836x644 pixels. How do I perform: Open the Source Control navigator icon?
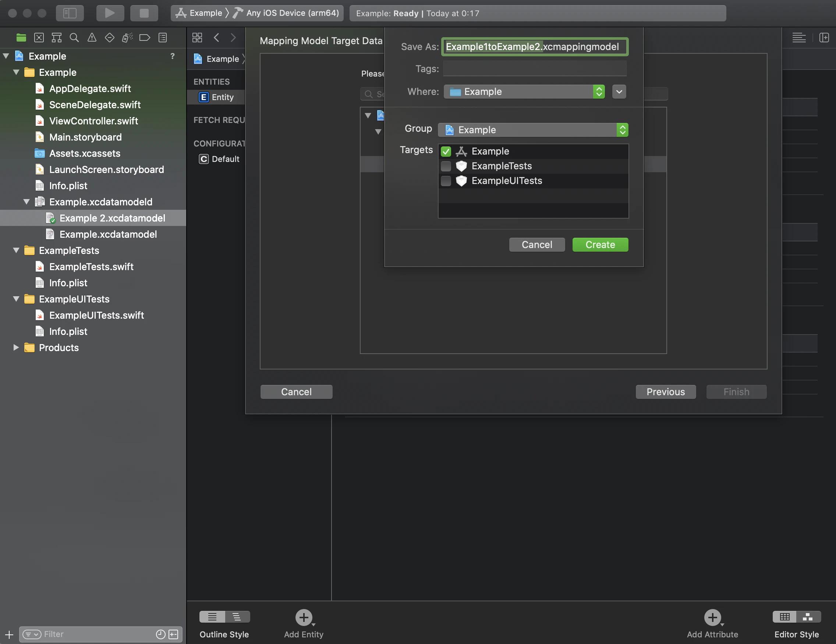coord(39,38)
